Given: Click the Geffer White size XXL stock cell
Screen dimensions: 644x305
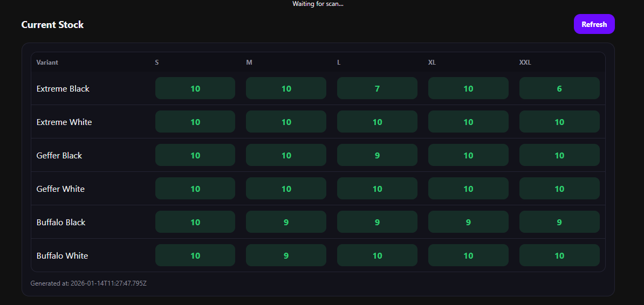Looking at the screenshot, I should (559, 189).
